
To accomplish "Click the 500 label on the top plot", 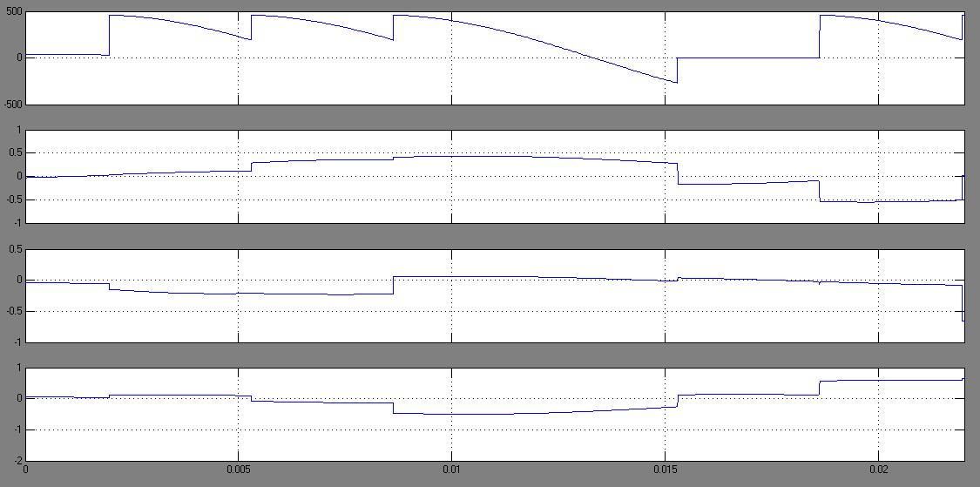I will (15, 12).
